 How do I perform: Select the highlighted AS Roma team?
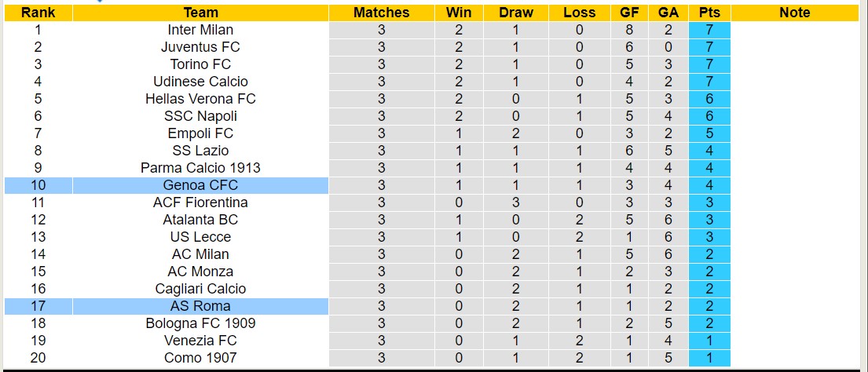point(200,306)
